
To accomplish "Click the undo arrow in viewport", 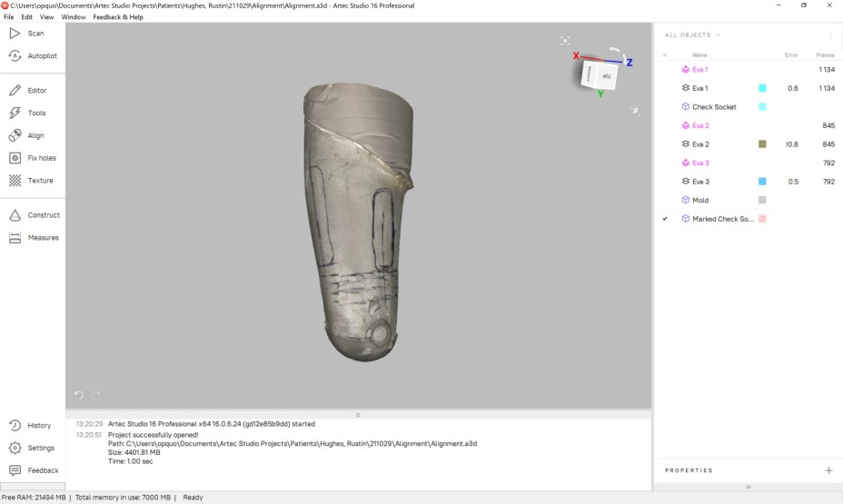I will (79, 395).
